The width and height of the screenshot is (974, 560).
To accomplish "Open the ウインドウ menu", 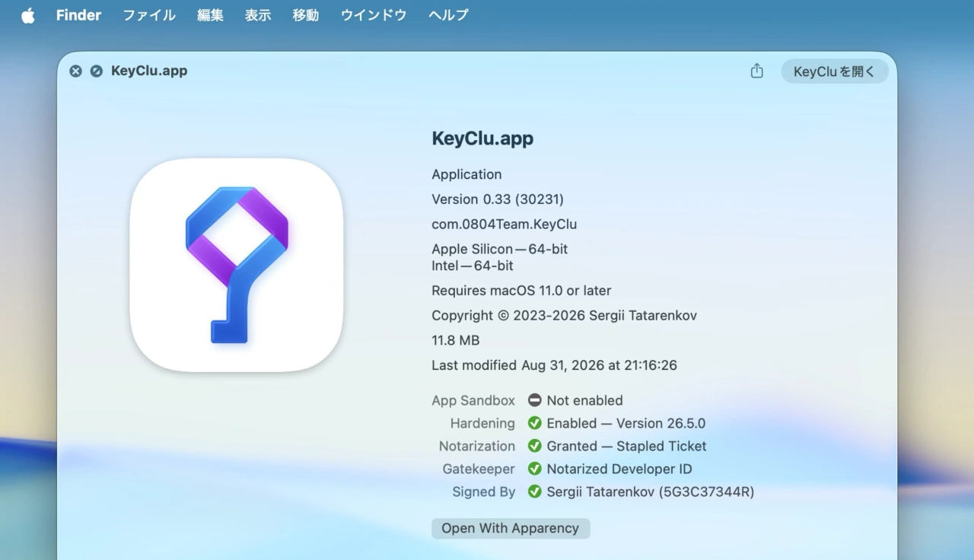I will 374,15.
